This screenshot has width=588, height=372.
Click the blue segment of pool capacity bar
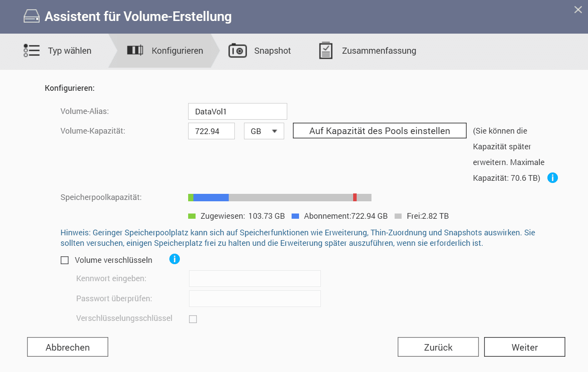point(211,197)
